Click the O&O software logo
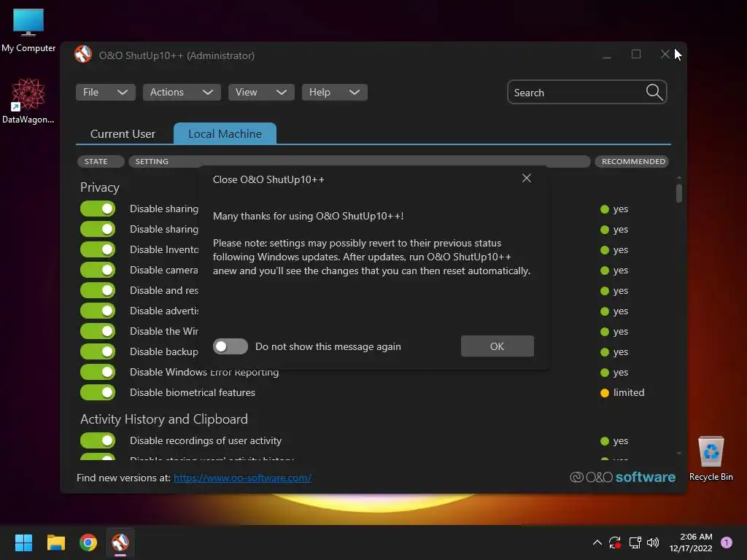This screenshot has height=560, width=747. pos(623,477)
